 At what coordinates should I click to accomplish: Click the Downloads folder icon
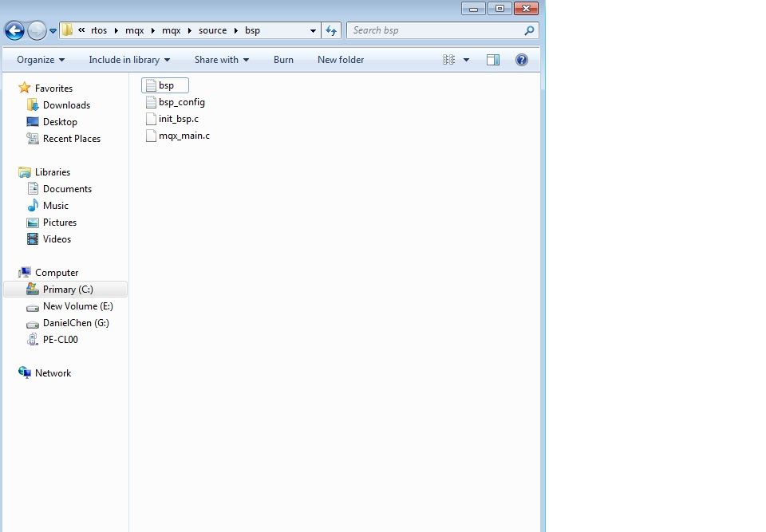pos(32,104)
